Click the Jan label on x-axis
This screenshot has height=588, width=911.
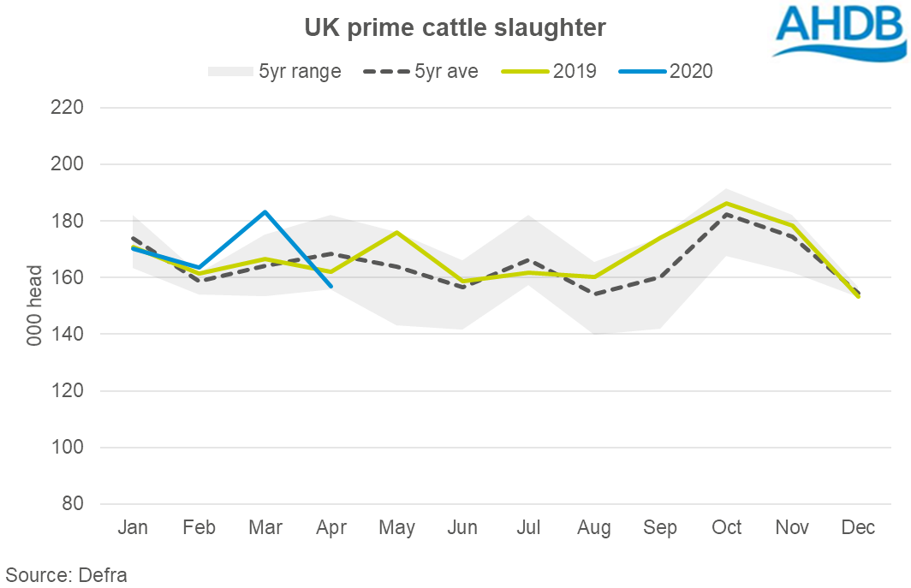(133, 527)
